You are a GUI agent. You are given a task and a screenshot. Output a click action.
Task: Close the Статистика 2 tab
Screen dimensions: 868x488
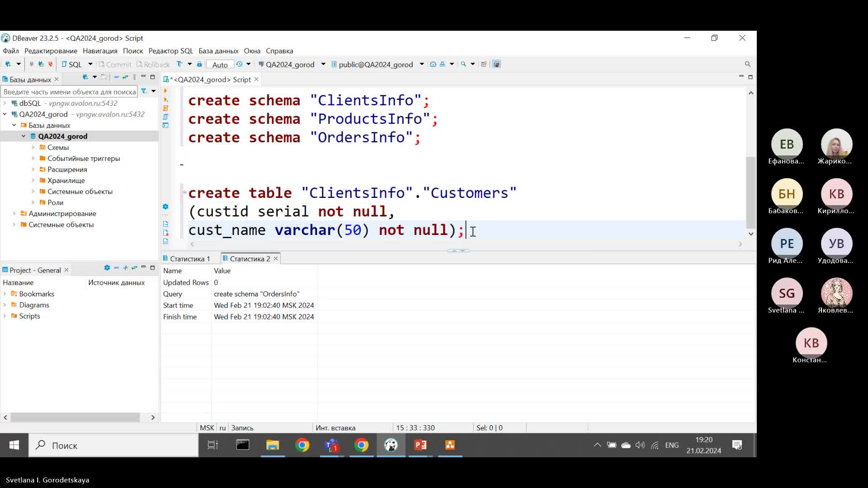tap(276, 258)
